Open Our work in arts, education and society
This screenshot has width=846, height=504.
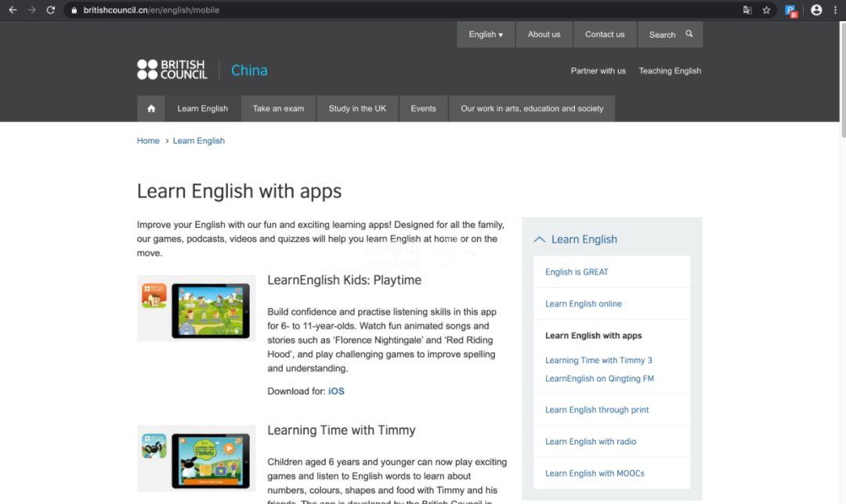(532, 108)
